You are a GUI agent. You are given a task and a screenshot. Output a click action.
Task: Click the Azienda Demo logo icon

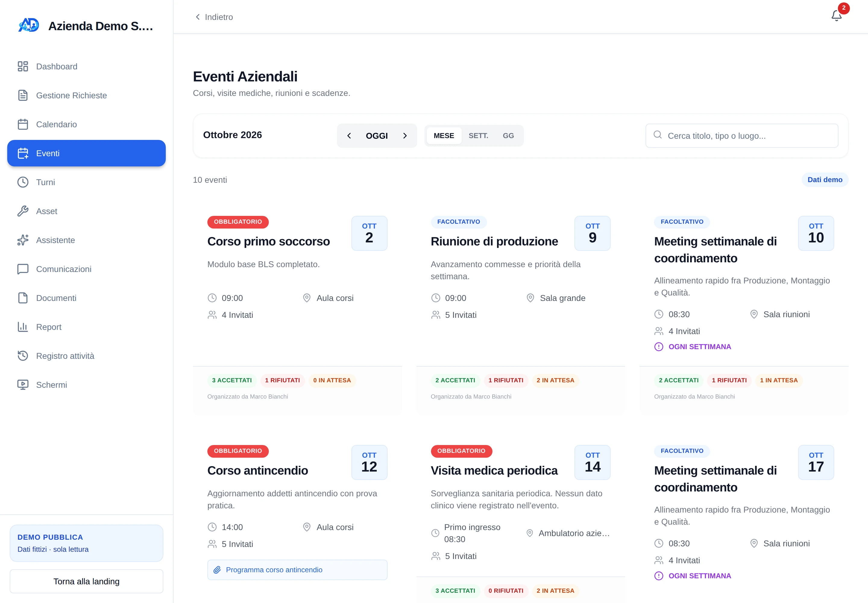[29, 25]
